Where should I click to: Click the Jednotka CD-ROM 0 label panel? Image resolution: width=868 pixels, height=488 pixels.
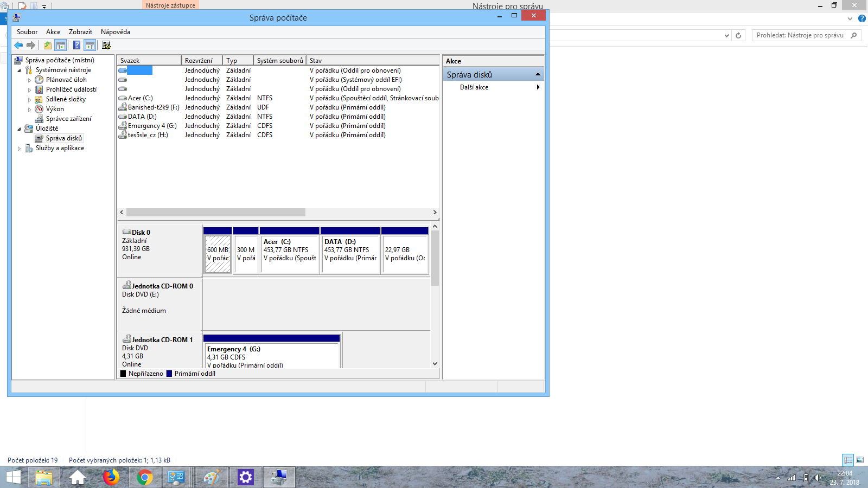pos(159,304)
